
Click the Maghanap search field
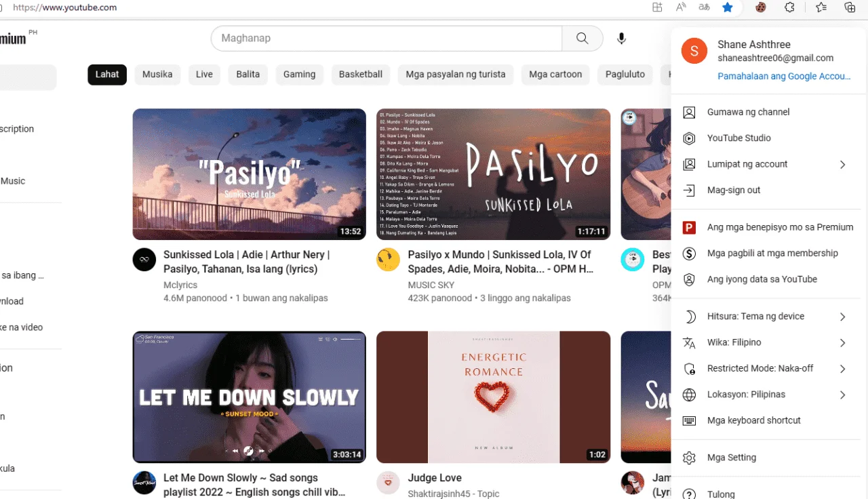(x=387, y=39)
